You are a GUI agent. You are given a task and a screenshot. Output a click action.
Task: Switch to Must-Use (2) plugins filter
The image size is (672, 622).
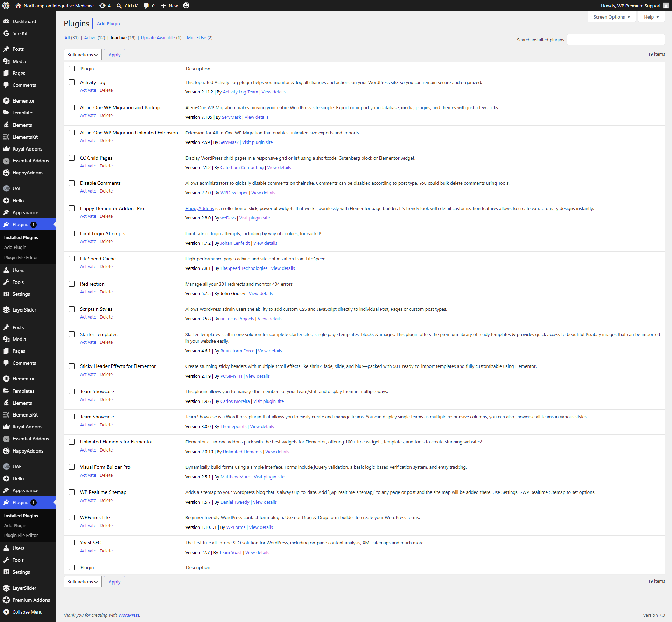pos(199,37)
